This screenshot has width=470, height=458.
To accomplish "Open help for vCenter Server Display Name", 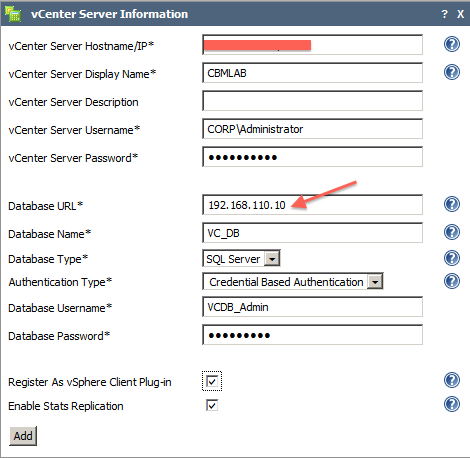I will (x=452, y=72).
